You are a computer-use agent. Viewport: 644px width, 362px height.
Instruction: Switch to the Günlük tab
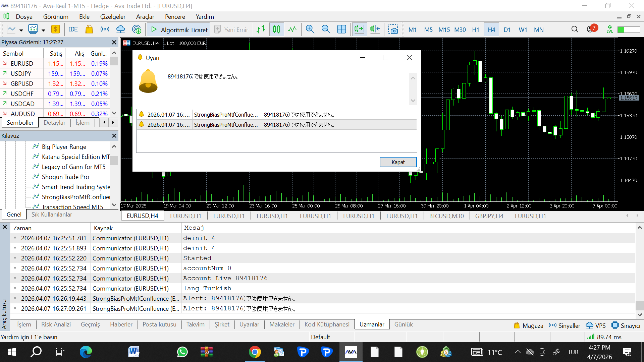click(403, 324)
